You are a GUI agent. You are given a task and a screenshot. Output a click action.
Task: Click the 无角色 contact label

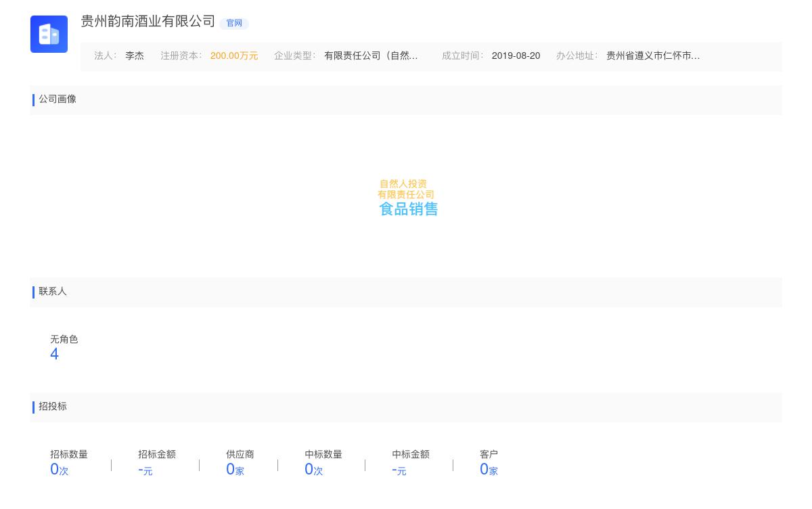point(64,339)
